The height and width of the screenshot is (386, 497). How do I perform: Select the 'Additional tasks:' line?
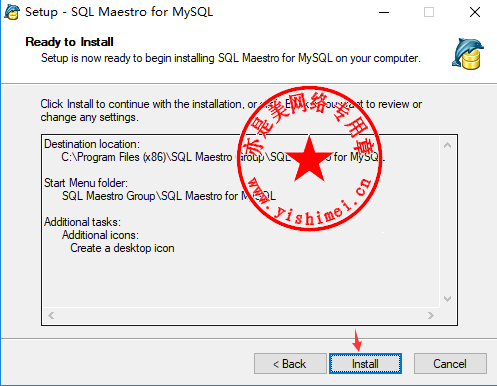[x=82, y=222]
